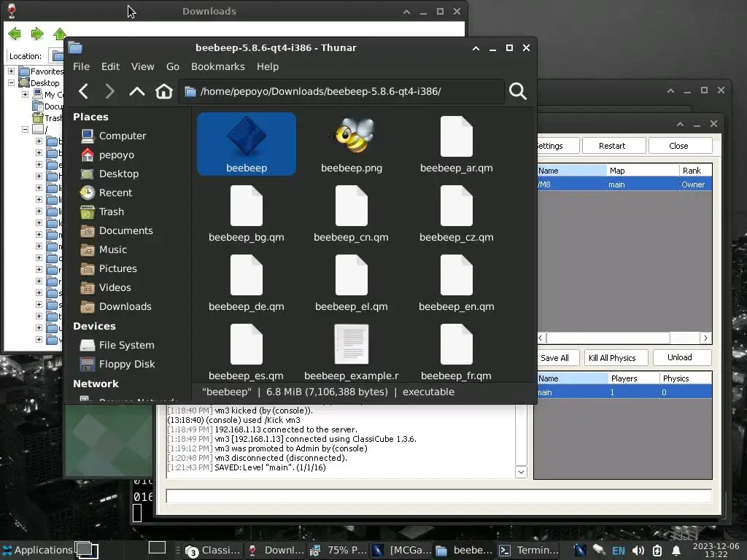Sort players list by Rank column
The image size is (747, 560).
[695, 171]
